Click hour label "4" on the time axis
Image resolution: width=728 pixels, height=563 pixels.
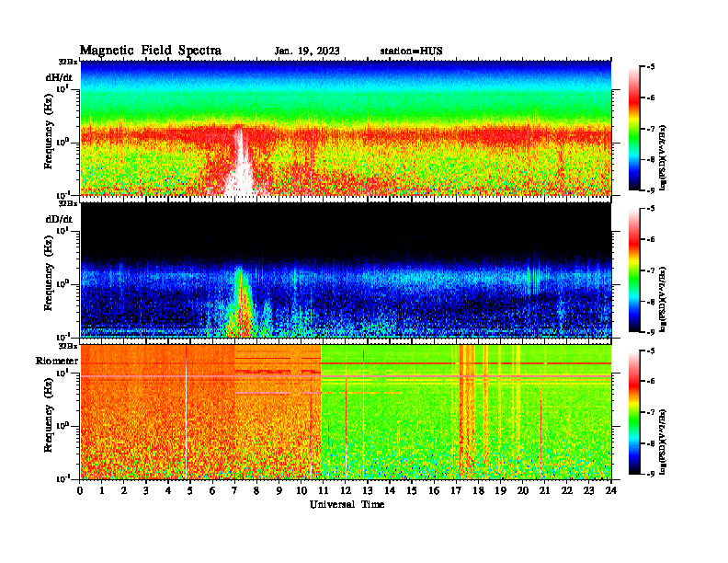[x=168, y=490]
